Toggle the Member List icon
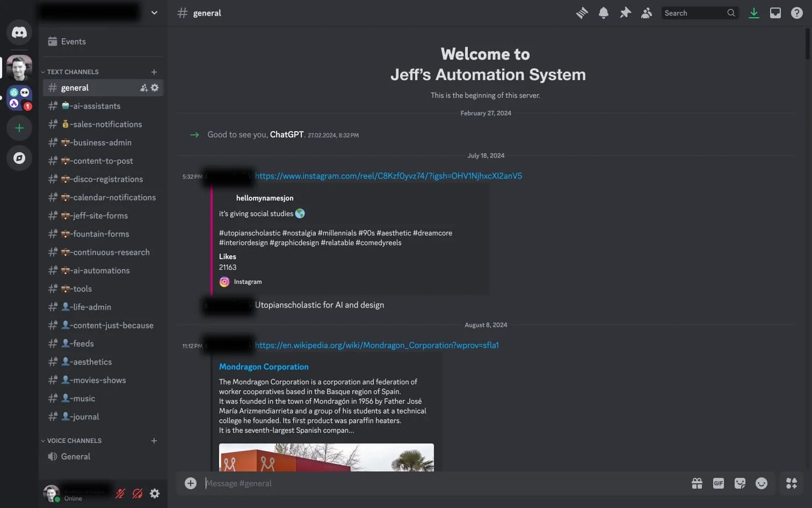Screen dimensions: 812x508 [647, 13]
